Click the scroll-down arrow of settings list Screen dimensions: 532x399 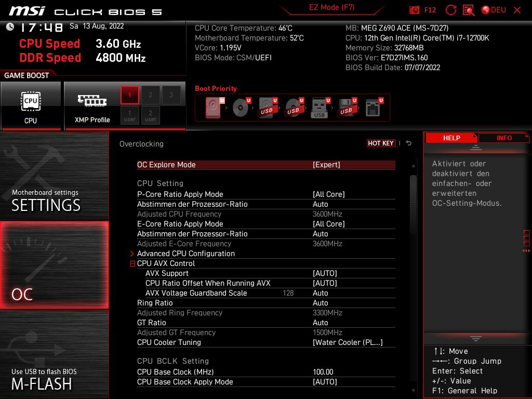click(x=413, y=391)
